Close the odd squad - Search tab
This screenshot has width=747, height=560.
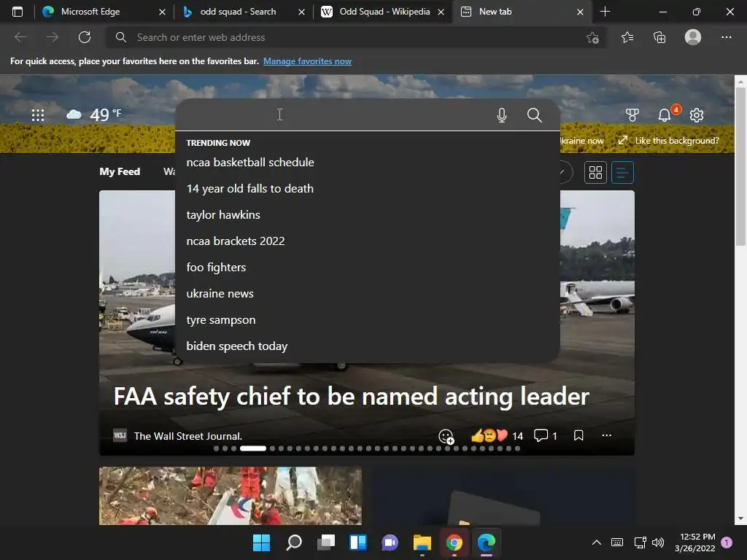click(x=301, y=12)
